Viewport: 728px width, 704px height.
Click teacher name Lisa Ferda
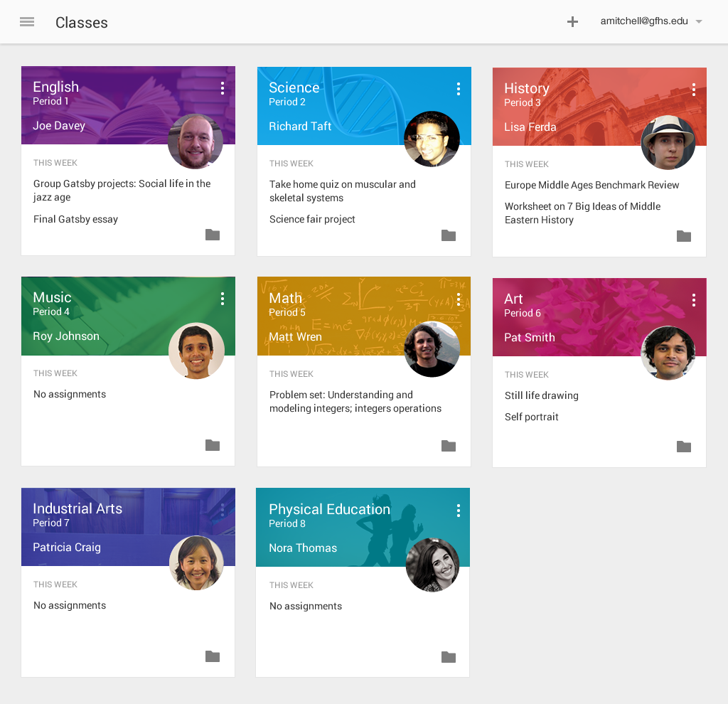pos(530,127)
